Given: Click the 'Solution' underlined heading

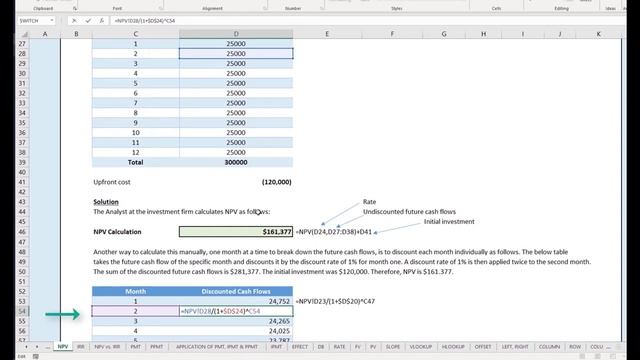Looking at the screenshot, I should 106,202.
